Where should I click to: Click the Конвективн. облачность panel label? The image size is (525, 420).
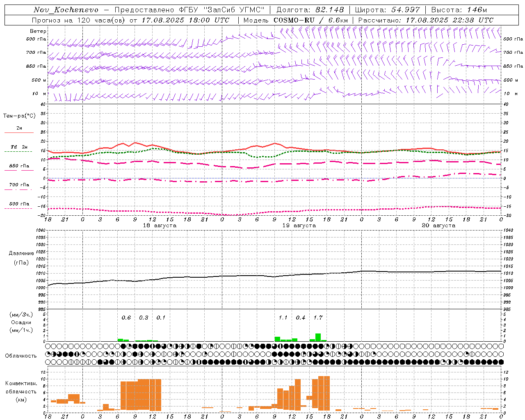(21, 391)
